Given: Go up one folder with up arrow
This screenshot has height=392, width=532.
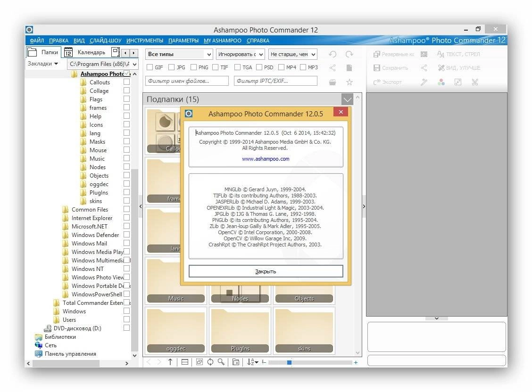Looking at the screenshot, I should point(170,362).
